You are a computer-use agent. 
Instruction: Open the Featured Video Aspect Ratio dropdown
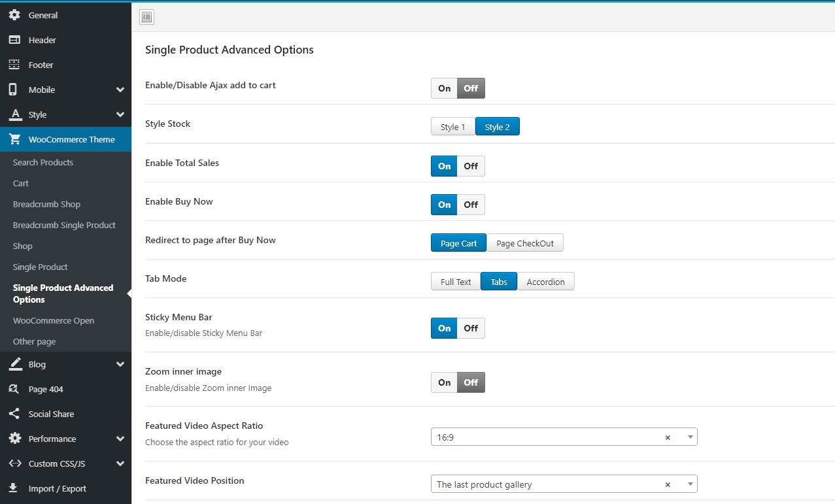[x=690, y=437]
